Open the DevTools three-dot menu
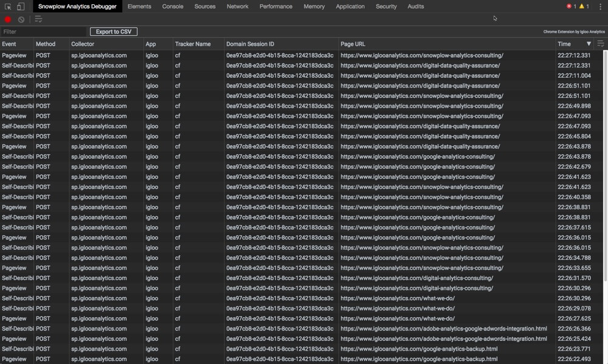 coord(600,6)
